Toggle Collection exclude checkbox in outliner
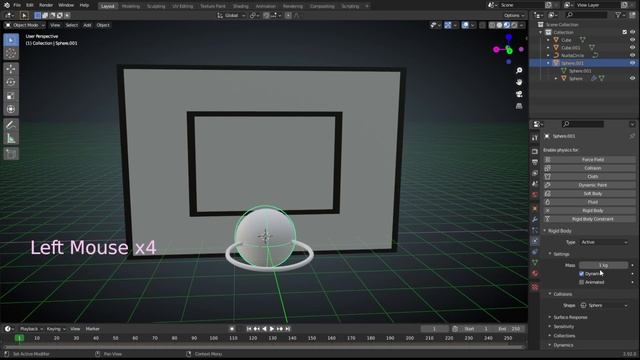640x360 pixels. (624, 32)
